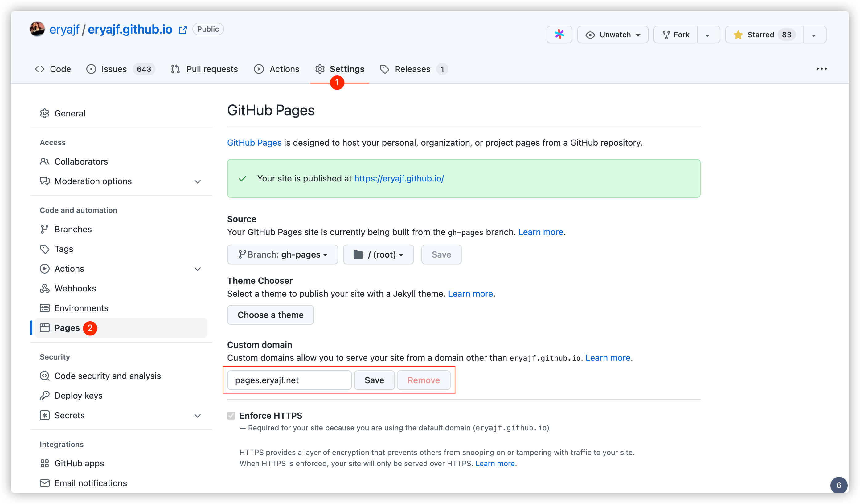Open Collaborators in sidebar

(x=121, y=161)
